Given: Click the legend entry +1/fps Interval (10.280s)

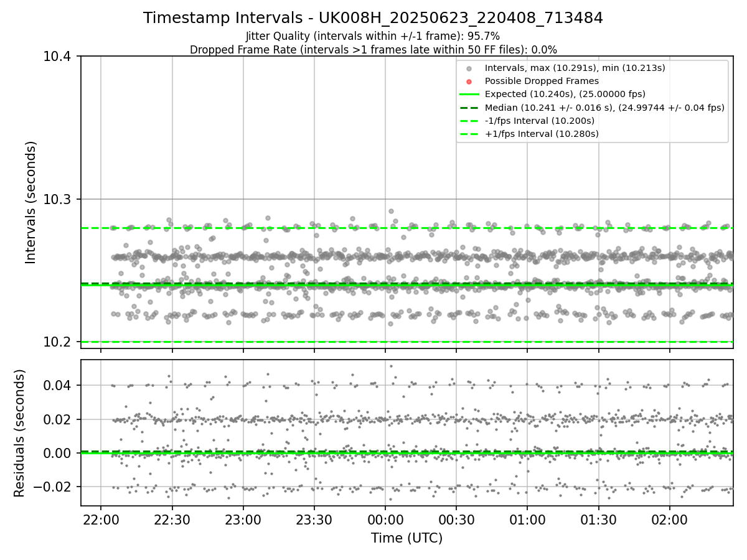Looking at the screenshot, I should (542, 134).
